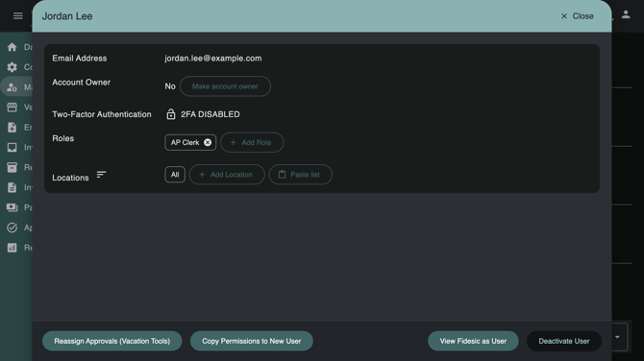Select the All locations chip
Screen dimensions: 644x361
pos(175,175)
